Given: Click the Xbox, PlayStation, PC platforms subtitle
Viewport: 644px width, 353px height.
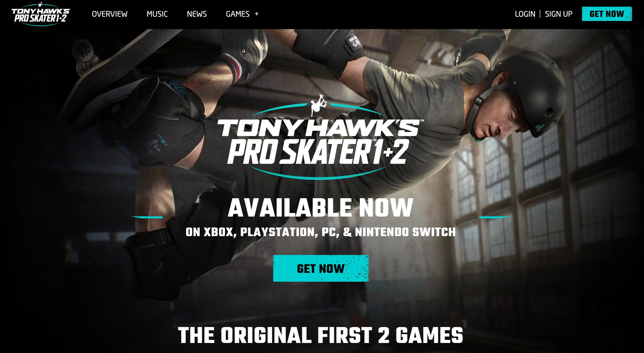Looking at the screenshot, I should click(x=320, y=232).
